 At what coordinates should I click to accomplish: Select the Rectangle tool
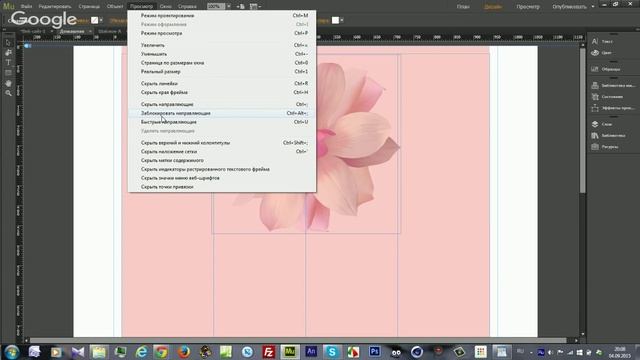(x=8, y=73)
